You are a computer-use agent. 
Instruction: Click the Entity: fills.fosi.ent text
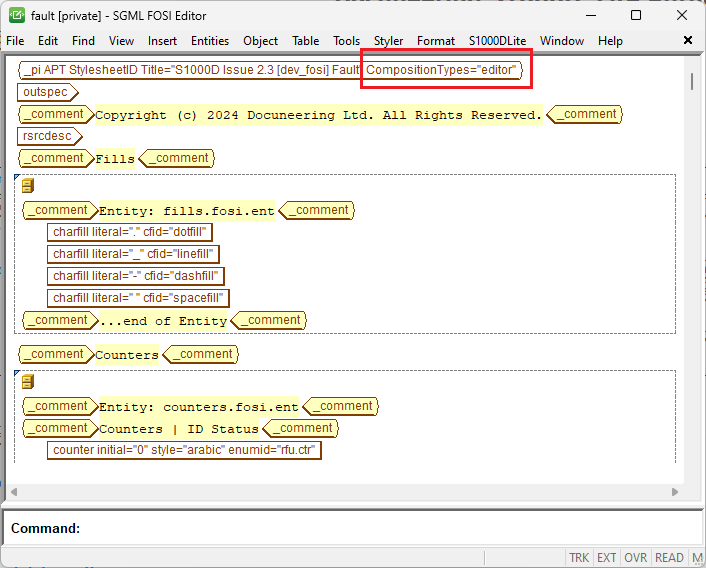[186, 211]
